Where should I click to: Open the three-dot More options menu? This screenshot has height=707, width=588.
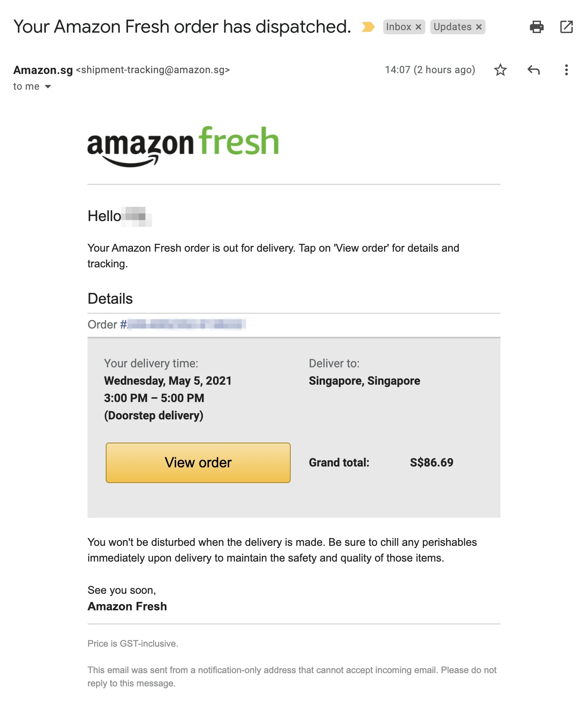click(x=566, y=70)
